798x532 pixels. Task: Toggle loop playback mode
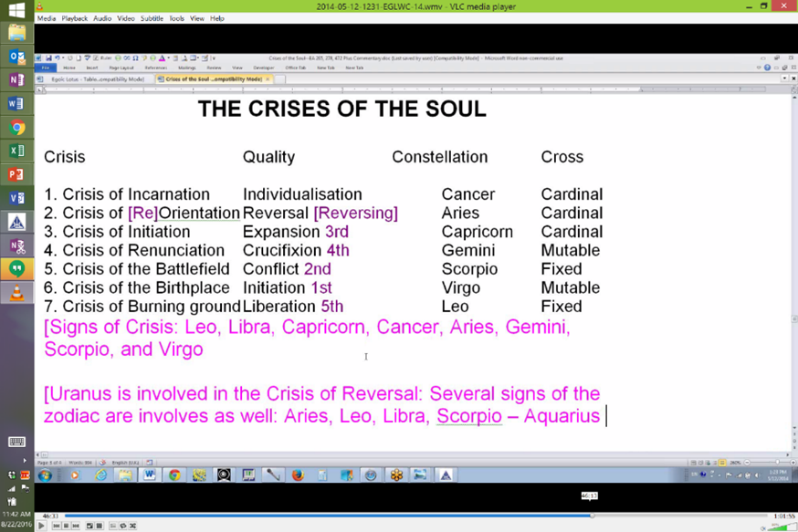point(122,526)
